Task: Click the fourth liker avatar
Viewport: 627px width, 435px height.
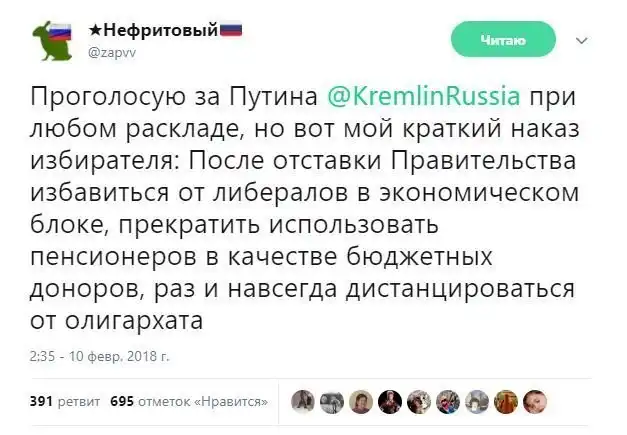Action: [x=389, y=402]
